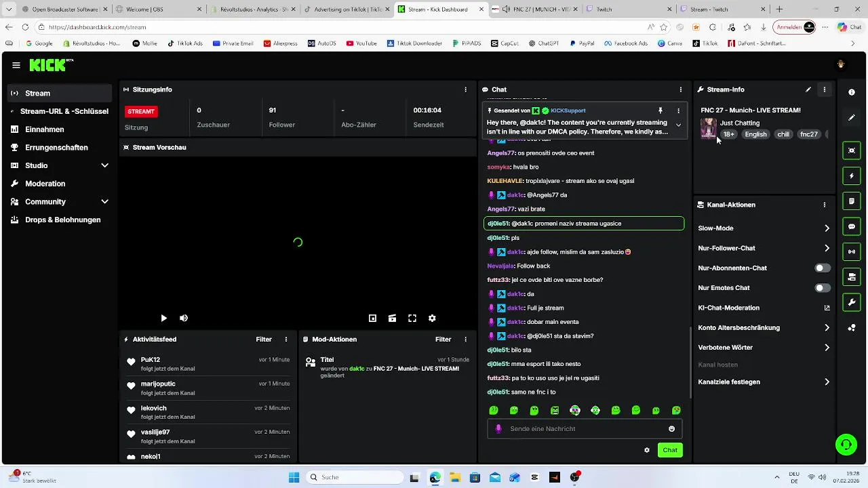The width and height of the screenshot is (868, 488).
Task: Toggle the broadcast signal widget in right sidebar
Action: (852, 251)
